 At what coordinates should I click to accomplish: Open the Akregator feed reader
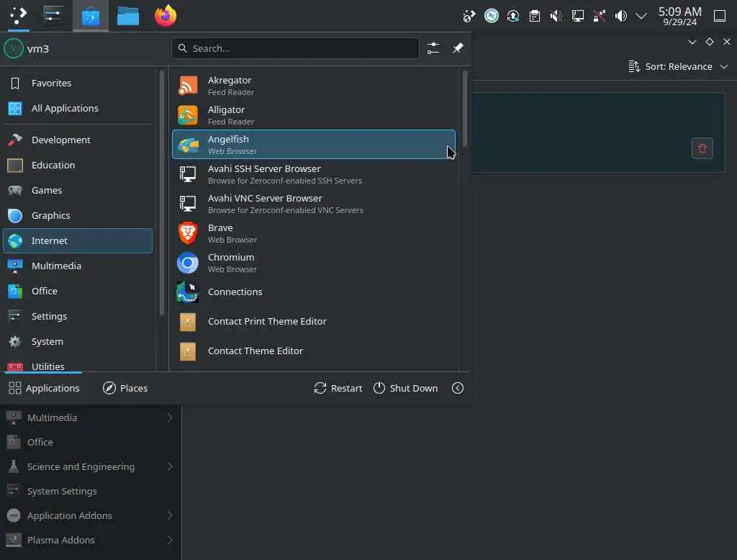pos(314,86)
